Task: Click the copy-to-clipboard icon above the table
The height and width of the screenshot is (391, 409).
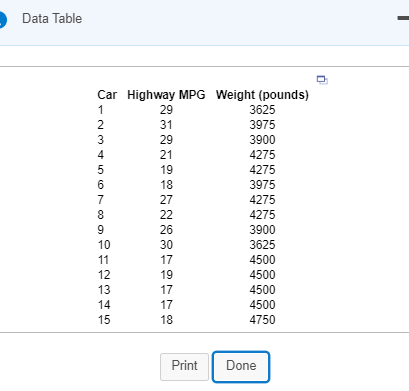Action: click(322, 80)
